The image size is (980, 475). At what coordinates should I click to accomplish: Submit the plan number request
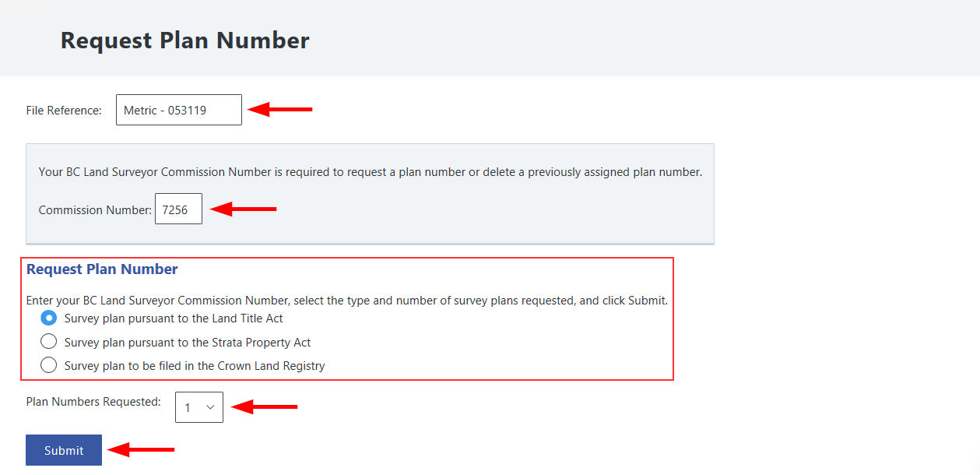[x=64, y=450]
